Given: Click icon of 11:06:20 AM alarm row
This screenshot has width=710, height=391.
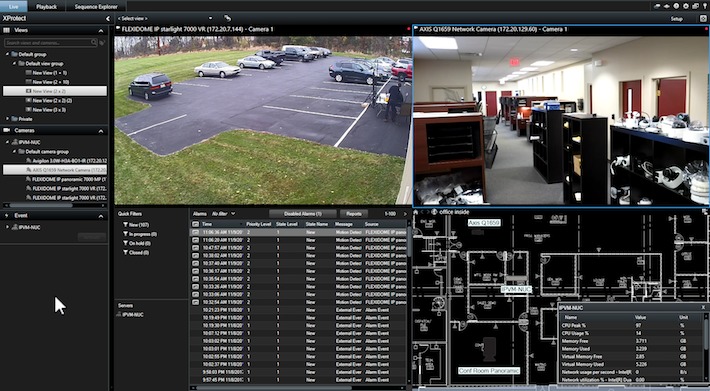Looking at the screenshot, I should tap(195, 240).
